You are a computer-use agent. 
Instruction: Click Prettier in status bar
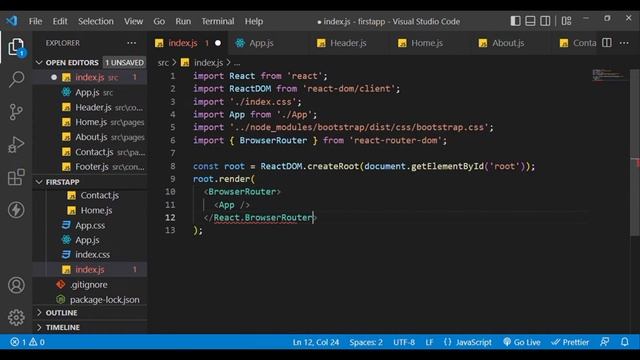[x=570, y=342]
